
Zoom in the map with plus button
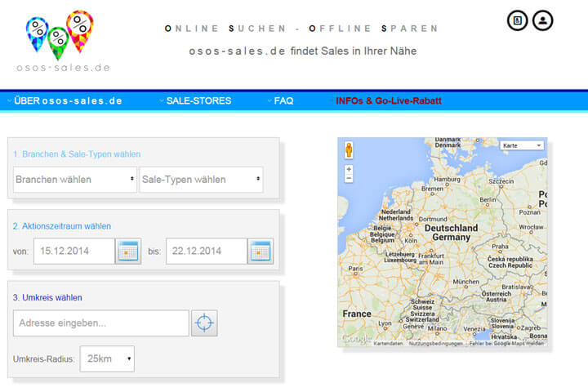349,169
